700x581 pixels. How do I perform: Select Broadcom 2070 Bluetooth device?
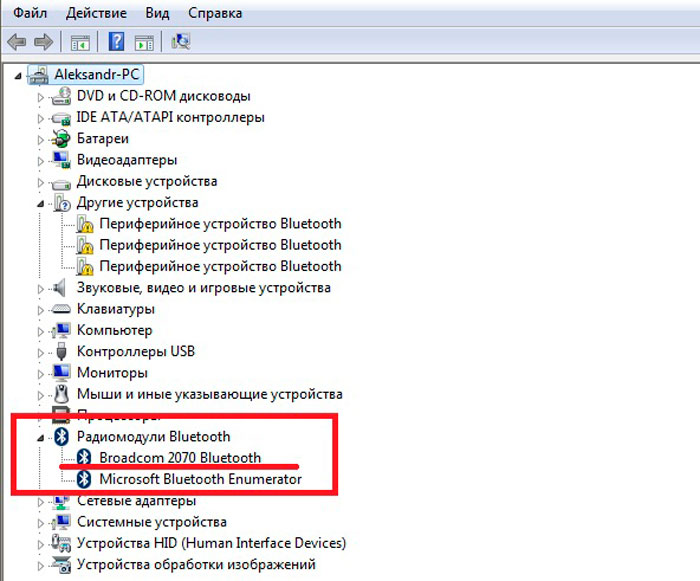coord(180,458)
